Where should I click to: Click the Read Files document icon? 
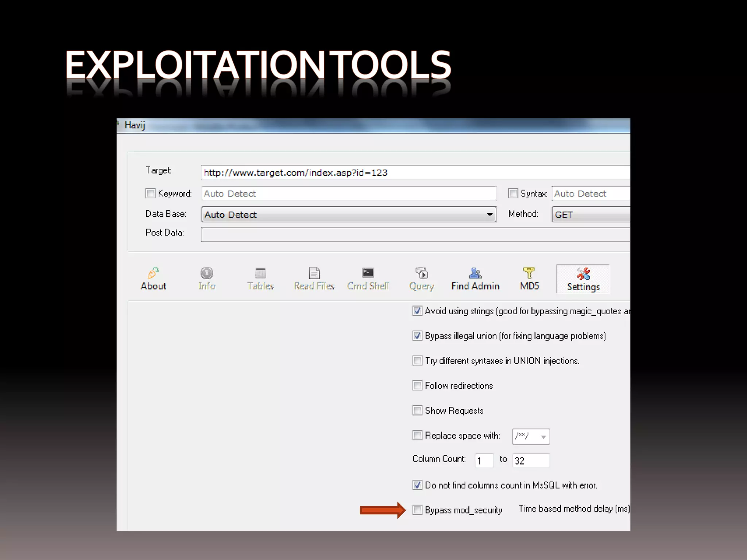click(x=314, y=273)
